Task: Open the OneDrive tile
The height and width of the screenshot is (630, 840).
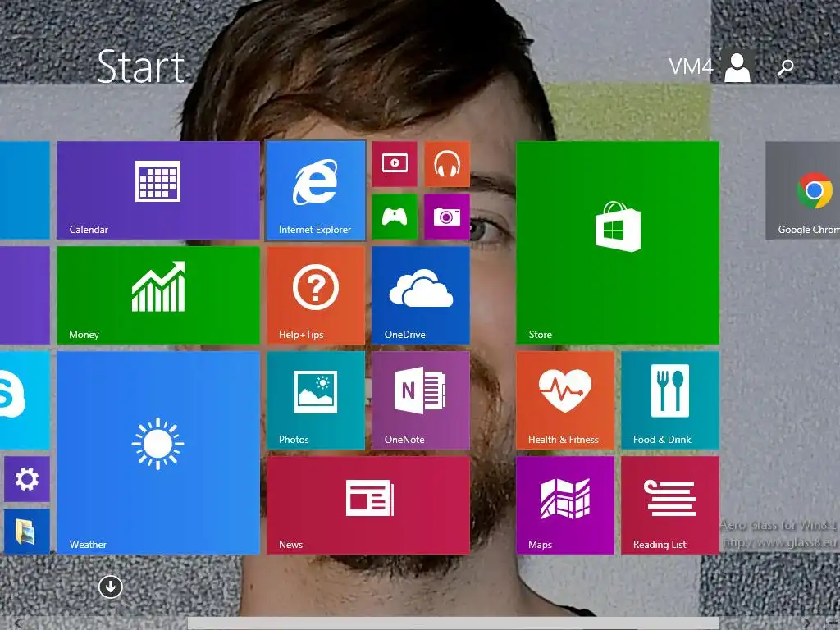Action: [421, 295]
